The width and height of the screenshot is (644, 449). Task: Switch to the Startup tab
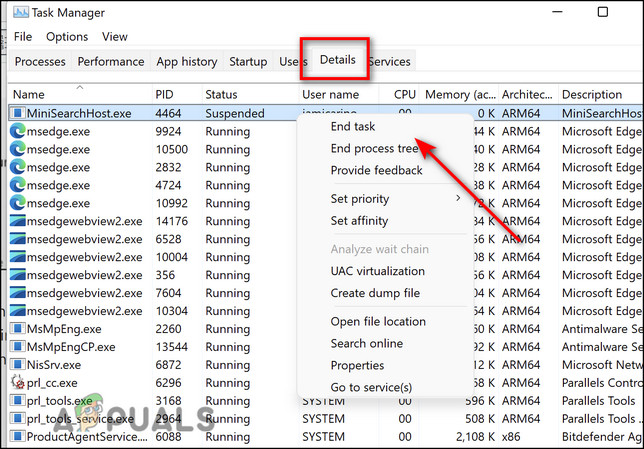click(x=248, y=62)
